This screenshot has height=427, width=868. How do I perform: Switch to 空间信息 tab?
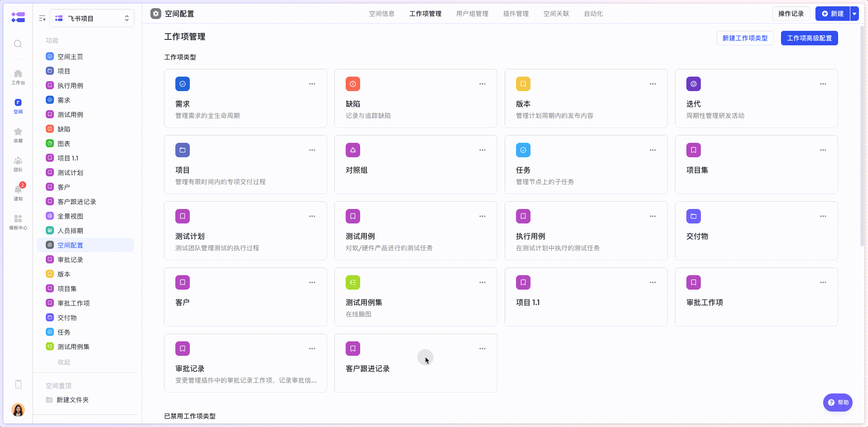[x=382, y=14]
